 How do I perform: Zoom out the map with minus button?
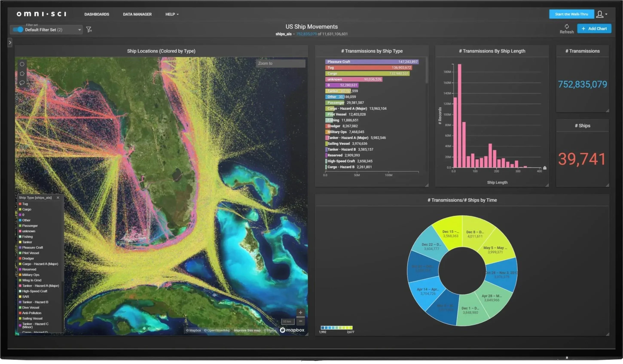pyautogui.click(x=300, y=321)
